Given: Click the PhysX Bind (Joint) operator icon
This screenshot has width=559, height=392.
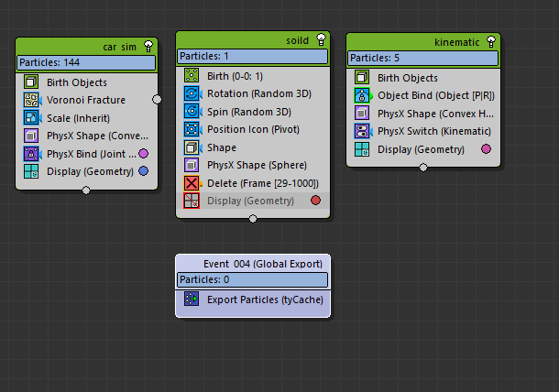Looking at the screenshot, I should point(31,154).
